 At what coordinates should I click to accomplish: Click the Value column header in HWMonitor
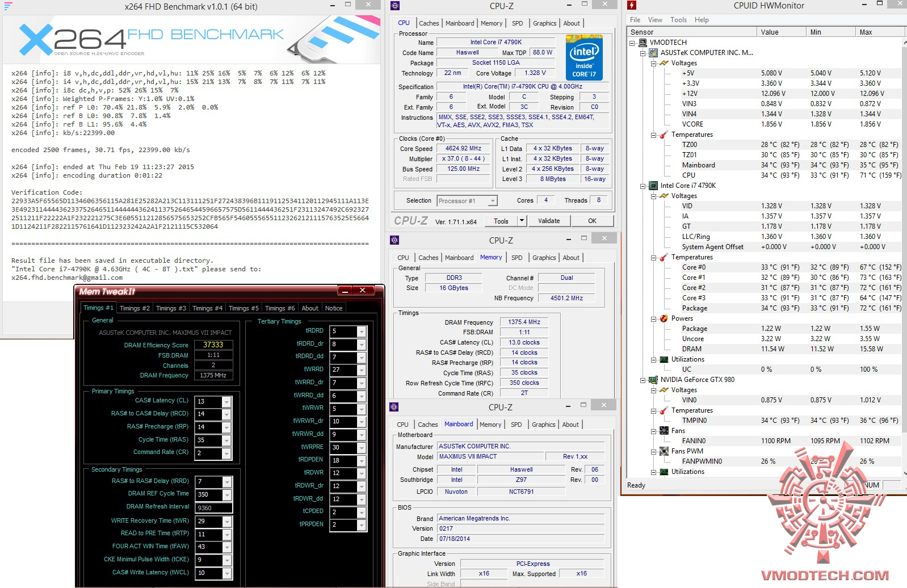pos(782,32)
